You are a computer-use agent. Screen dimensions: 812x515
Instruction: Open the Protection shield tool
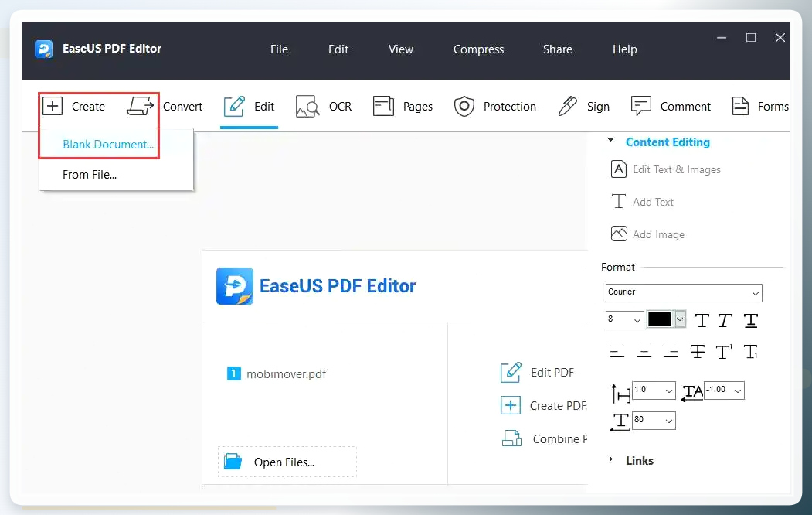pos(494,106)
